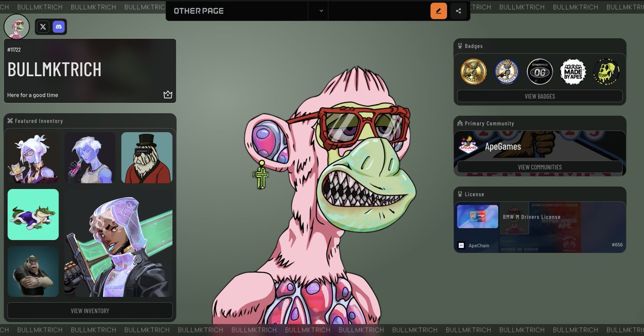The image size is (644, 336).
Task: Click the VIEW INVENTORY button
Action: (x=90, y=311)
